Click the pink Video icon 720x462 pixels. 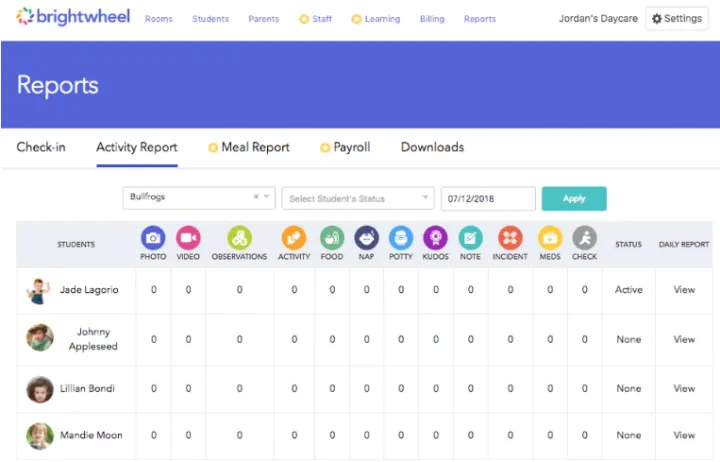tap(188, 238)
